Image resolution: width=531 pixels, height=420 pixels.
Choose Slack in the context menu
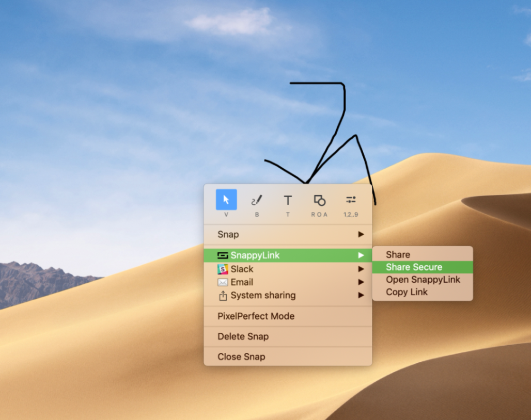pos(288,269)
